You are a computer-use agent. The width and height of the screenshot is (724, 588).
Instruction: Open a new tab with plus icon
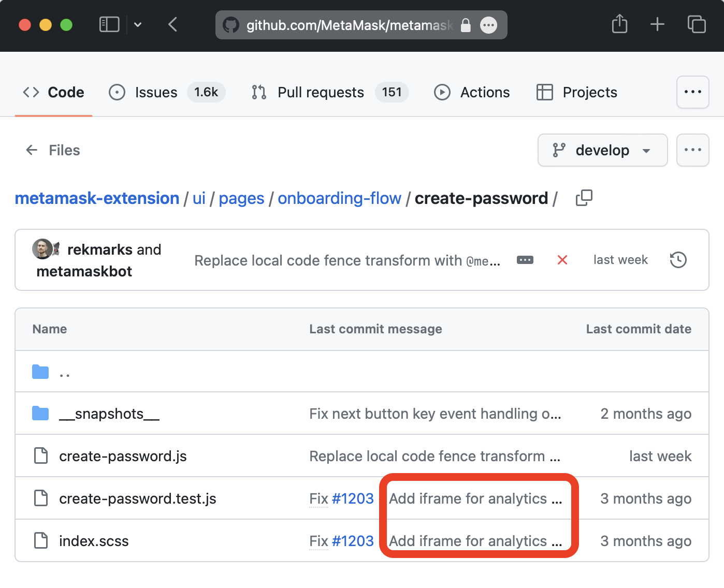pyautogui.click(x=657, y=24)
